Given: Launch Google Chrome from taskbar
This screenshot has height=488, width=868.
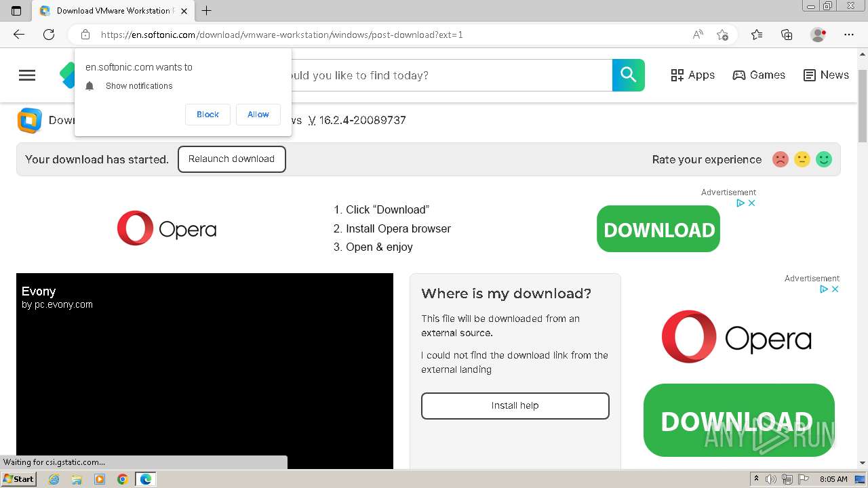Looking at the screenshot, I should (122, 479).
